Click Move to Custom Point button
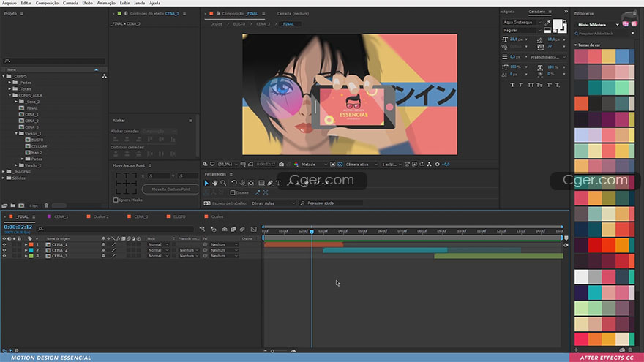 [x=171, y=189]
